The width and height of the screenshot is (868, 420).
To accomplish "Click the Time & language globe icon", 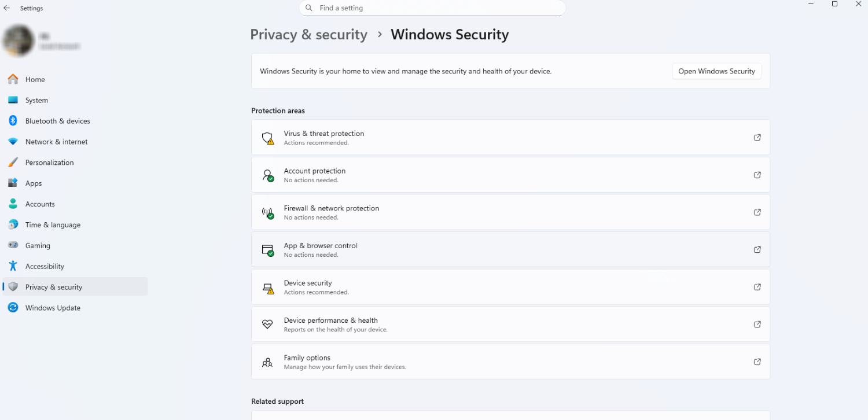I will tap(13, 224).
